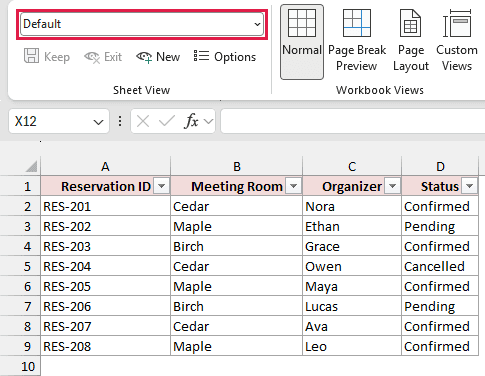Click the Owen organizer cell
Viewport: 485px width, 376px height.
click(352, 266)
